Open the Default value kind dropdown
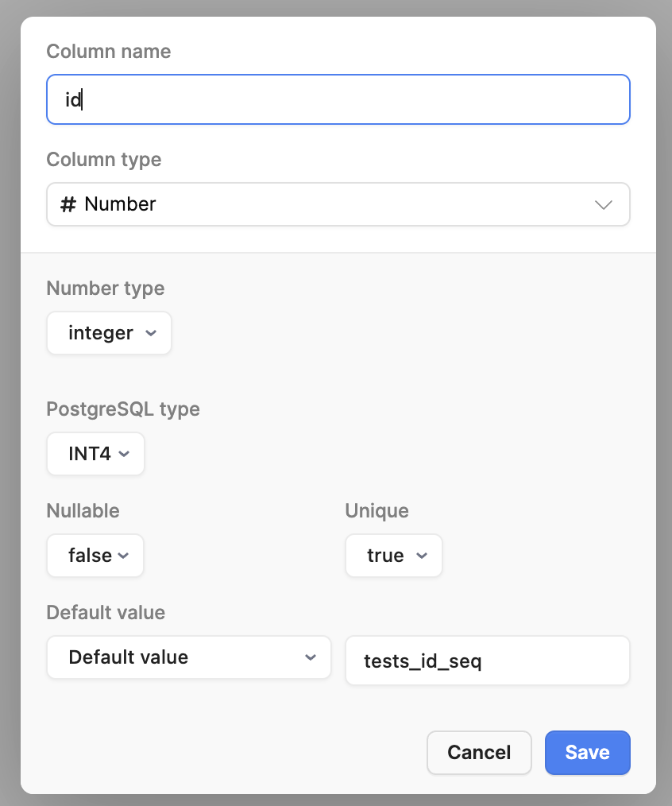The width and height of the screenshot is (672, 806). point(188,657)
